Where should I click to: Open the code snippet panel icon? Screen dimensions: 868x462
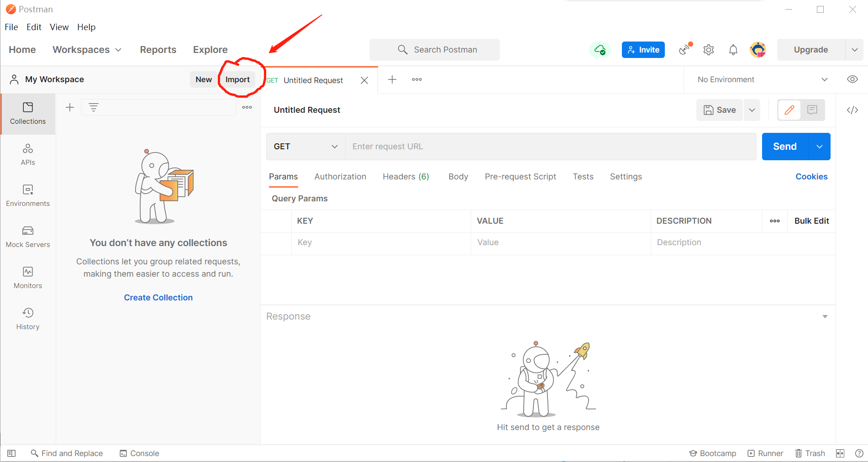point(852,110)
